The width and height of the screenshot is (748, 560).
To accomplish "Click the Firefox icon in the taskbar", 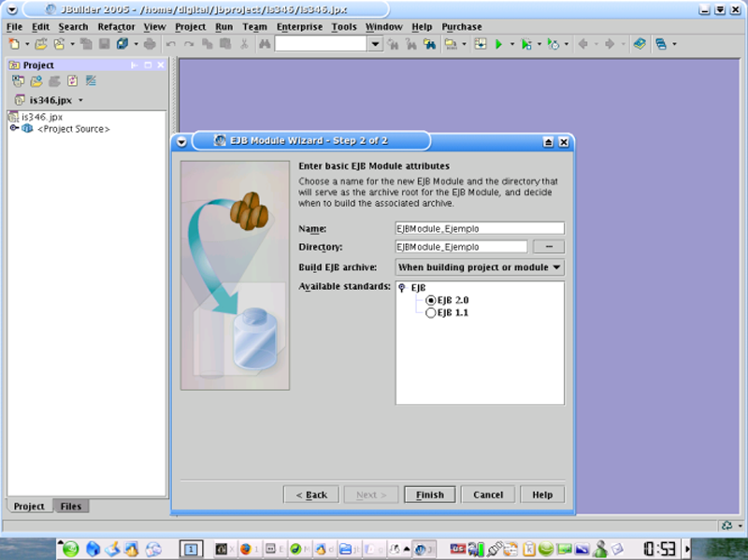I will [x=245, y=549].
